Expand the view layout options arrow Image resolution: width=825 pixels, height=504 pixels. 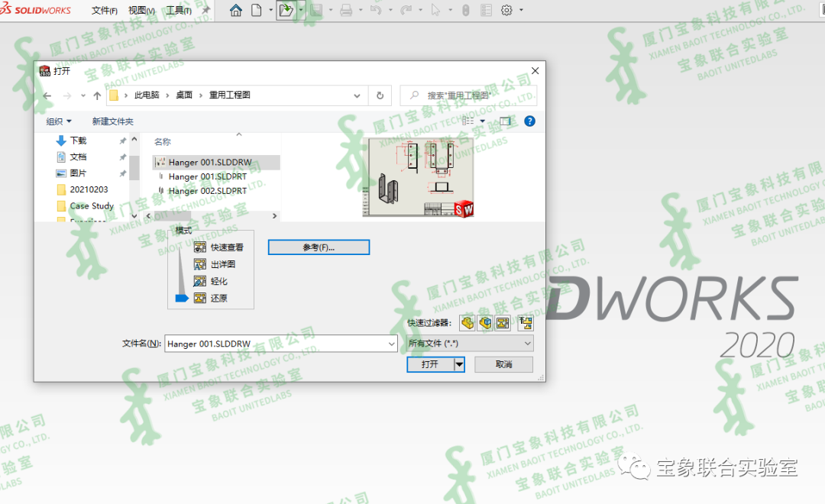[x=483, y=121]
